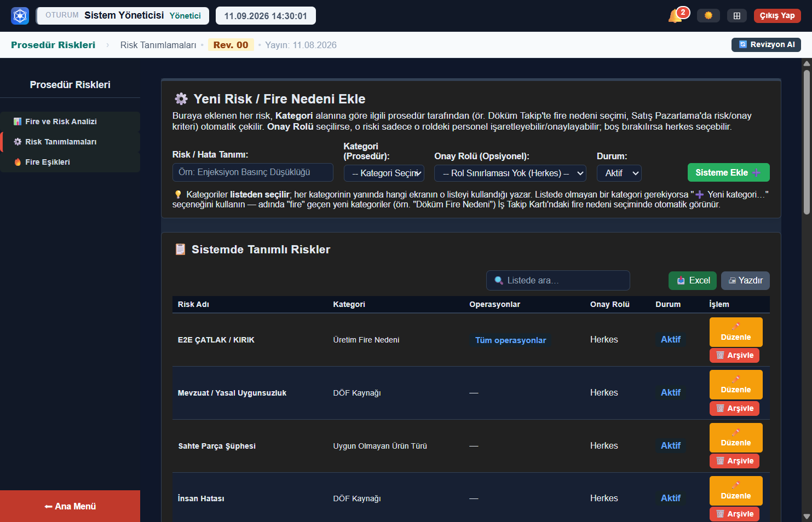Click the date and time display
The width and height of the screenshot is (812, 522).
tap(266, 16)
